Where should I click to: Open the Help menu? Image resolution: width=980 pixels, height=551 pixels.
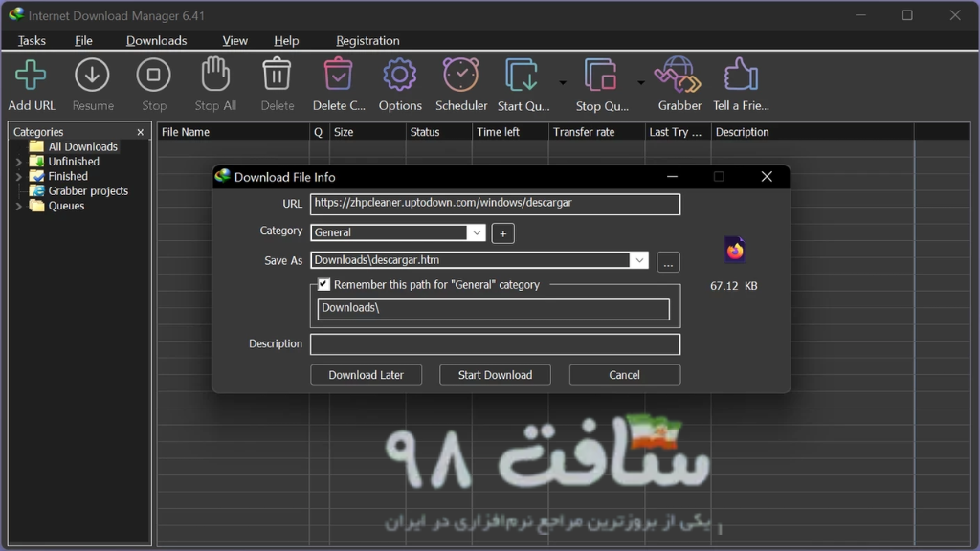pyautogui.click(x=286, y=40)
